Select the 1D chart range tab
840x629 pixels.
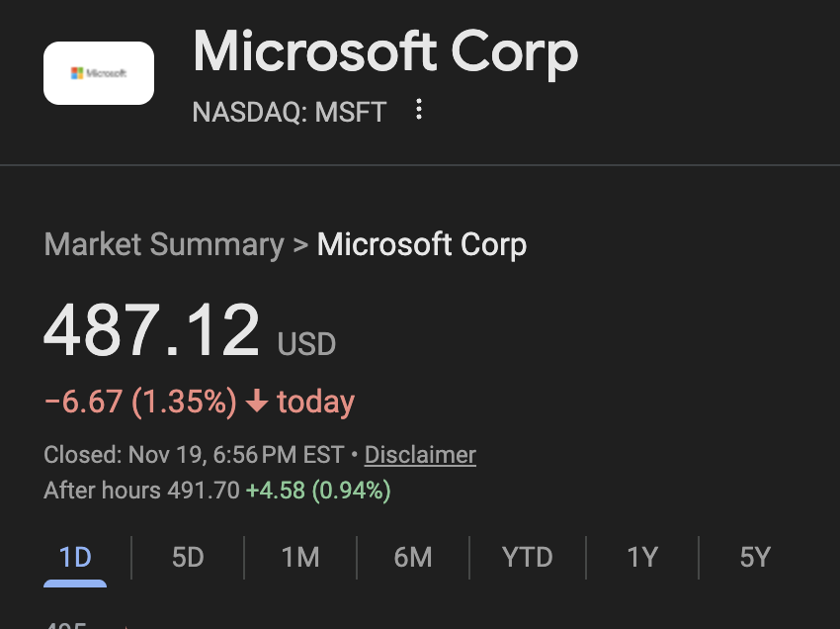tap(75, 558)
